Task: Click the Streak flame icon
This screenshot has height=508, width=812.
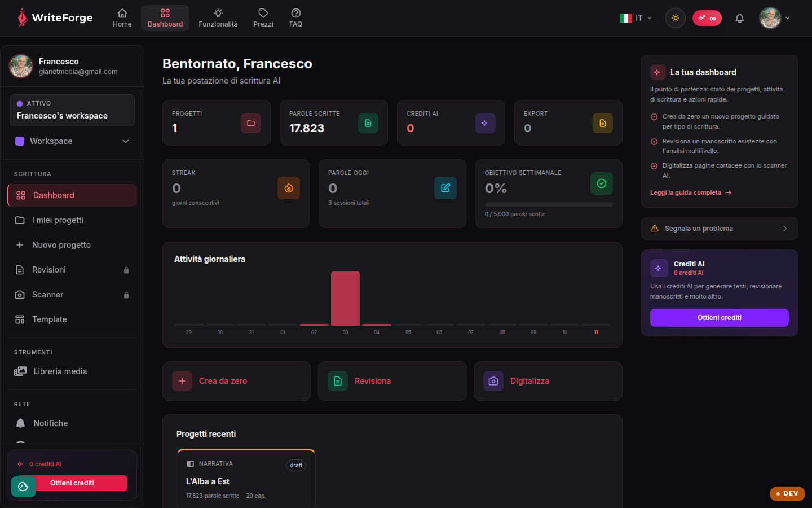Action: (x=289, y=188)
